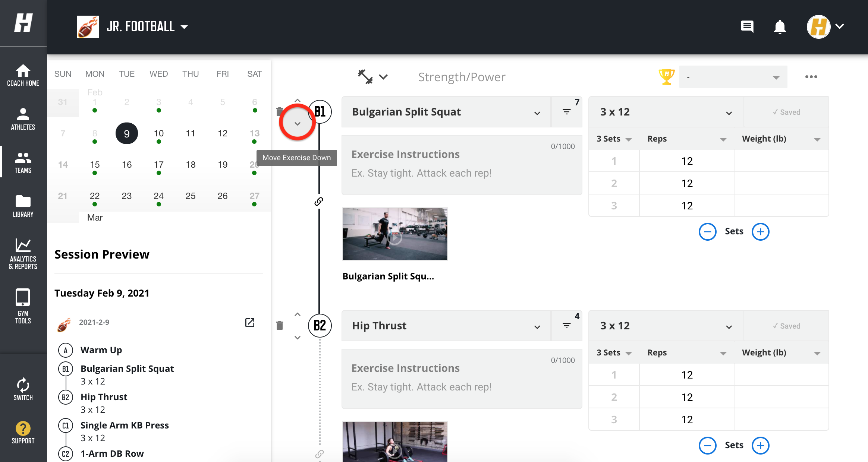Viewport: 868px width, 462px height.
Task: Open Coach Home from the sidebar
Action: point(23,75)
